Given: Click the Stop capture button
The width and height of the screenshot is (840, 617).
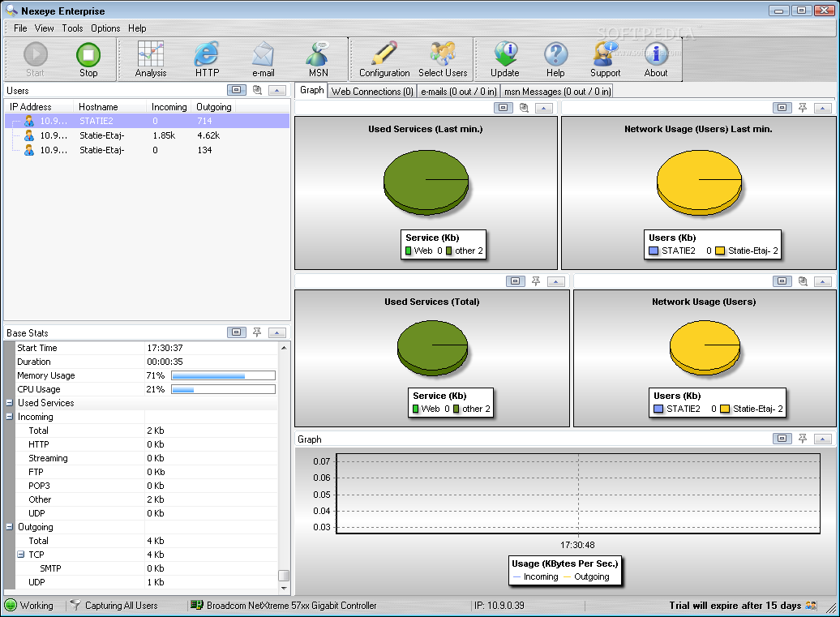Looking at the screenshot, I should click(x=88, y=59).
